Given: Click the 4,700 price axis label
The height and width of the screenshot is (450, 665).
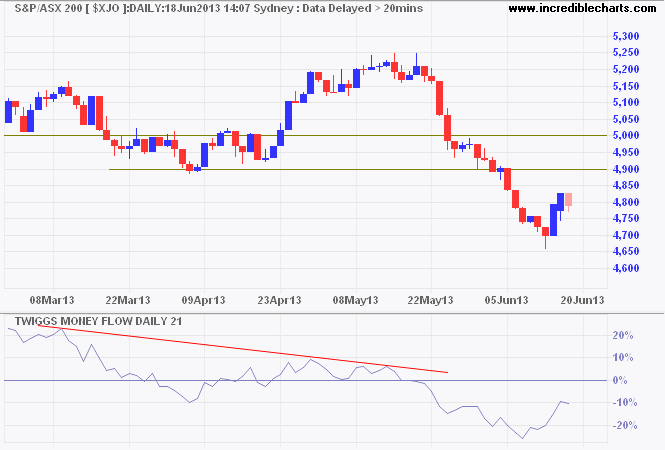Looking at the screenshot, I should (626, 235).
